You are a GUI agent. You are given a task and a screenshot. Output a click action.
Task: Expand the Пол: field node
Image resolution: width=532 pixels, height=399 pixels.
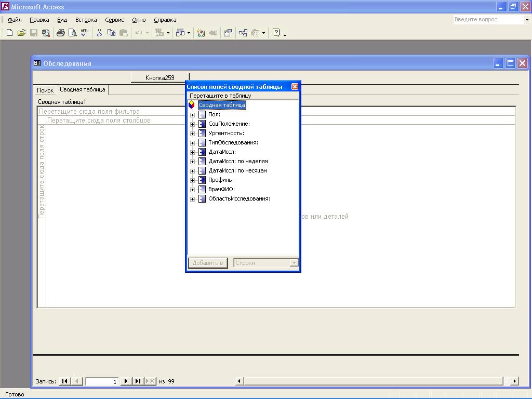192,115
